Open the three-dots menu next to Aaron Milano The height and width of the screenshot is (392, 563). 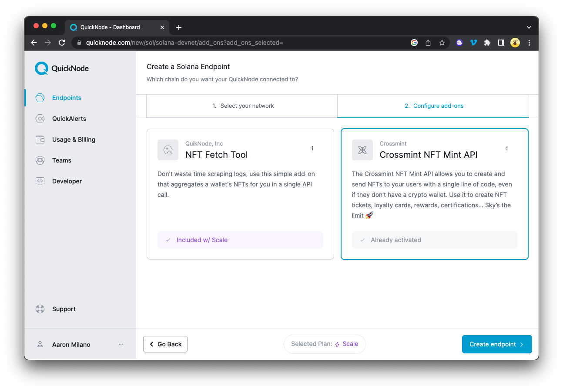pos(121,344)
